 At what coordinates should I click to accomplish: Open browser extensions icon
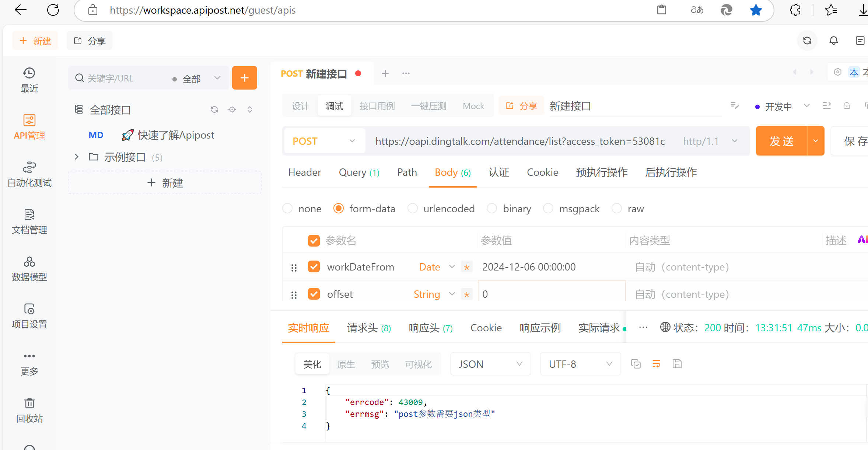795,10
